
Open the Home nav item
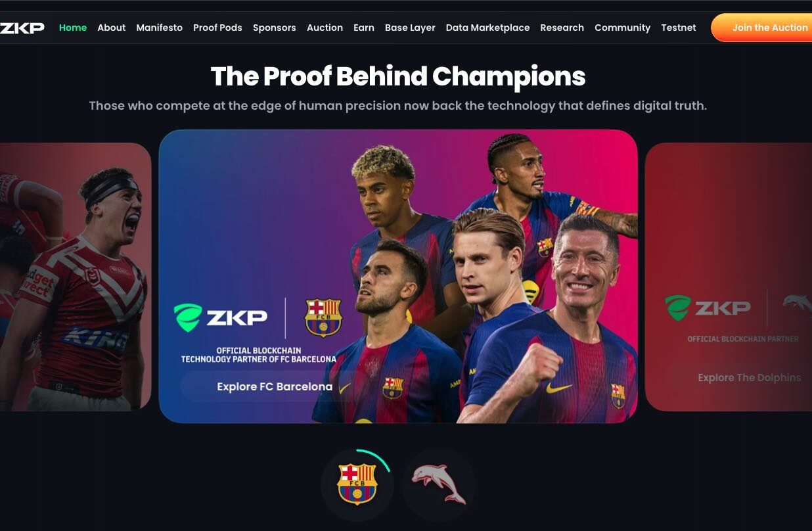click(73, 28)
